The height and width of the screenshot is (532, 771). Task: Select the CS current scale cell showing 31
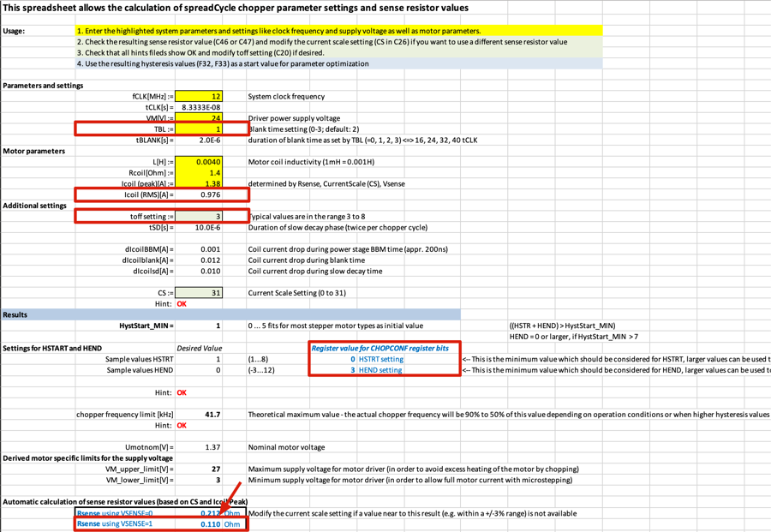point(199,293)
